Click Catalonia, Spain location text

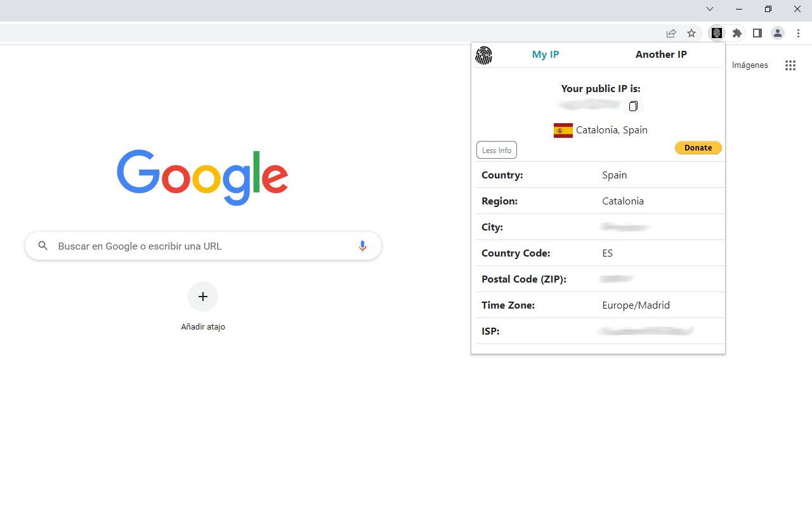(x=612, y=130)
